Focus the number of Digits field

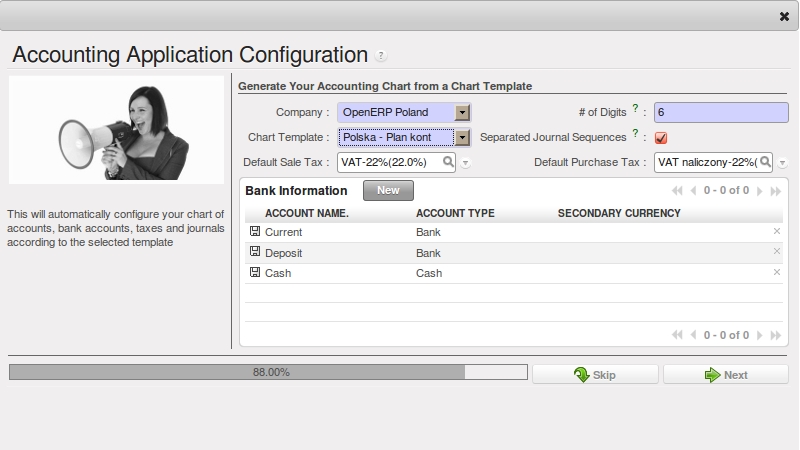(x=720, y=113)
